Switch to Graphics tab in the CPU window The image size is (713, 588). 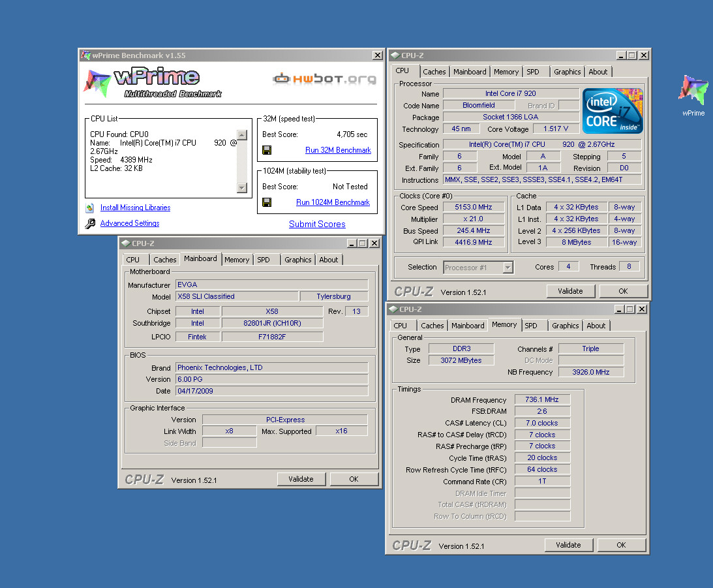(x=567, y=72)
